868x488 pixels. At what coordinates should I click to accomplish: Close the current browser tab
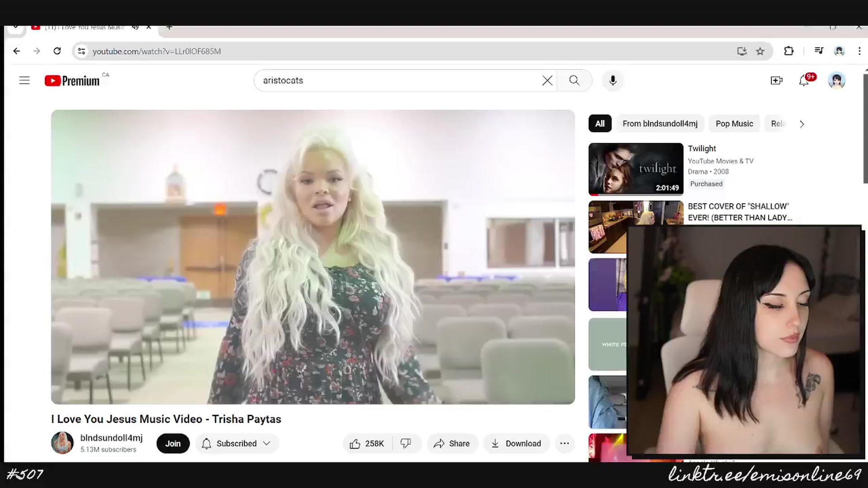pyautogui.click(x=149, y=27)
